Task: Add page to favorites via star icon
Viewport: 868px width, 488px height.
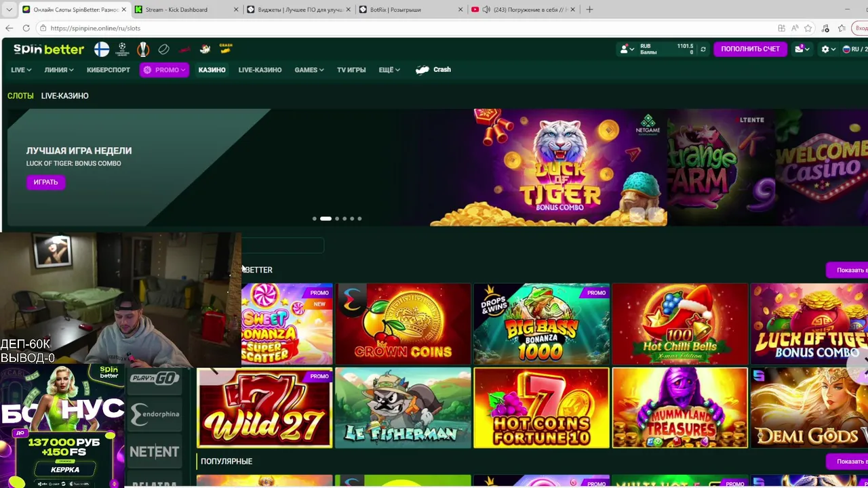Action: point(808,28)
